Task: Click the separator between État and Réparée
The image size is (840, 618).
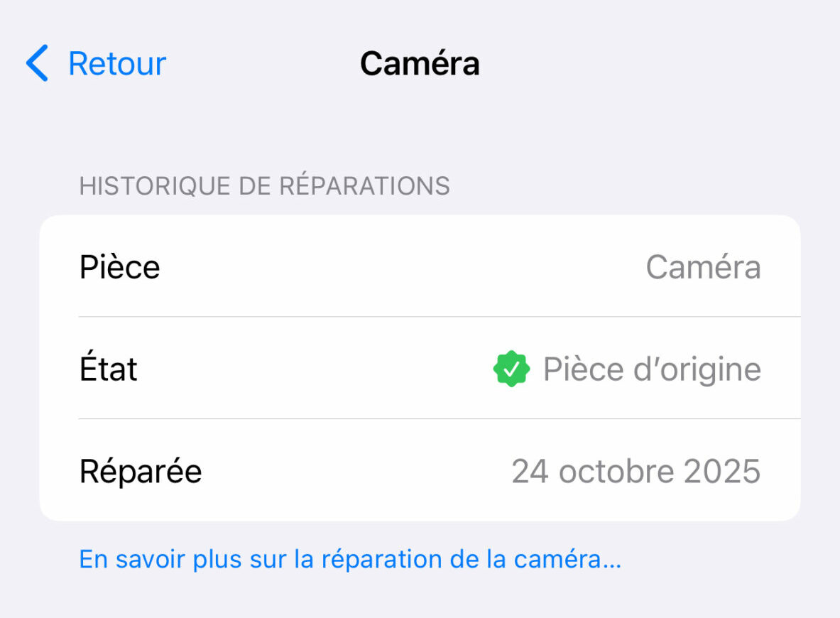Action: [439, 419]
